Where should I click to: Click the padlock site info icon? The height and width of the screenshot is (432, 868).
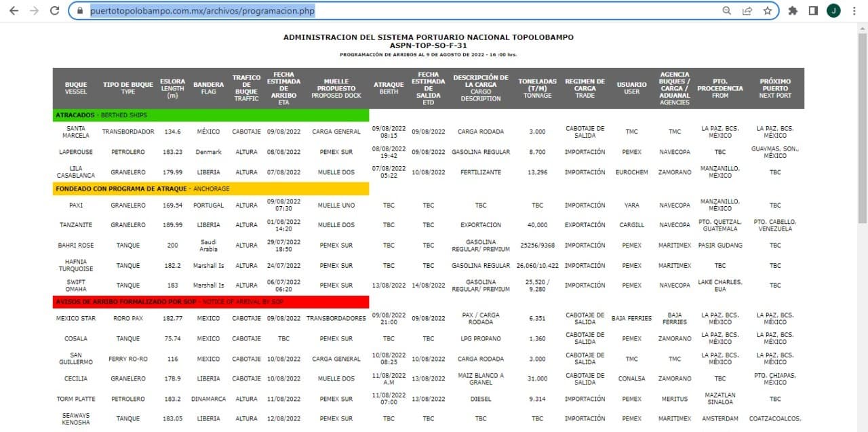pyautogui.click(x=80, y=11)
